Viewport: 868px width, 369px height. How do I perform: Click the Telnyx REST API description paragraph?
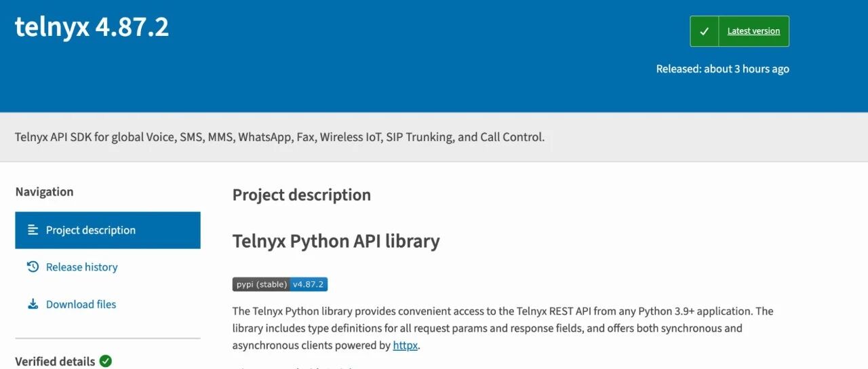[503, 328]
